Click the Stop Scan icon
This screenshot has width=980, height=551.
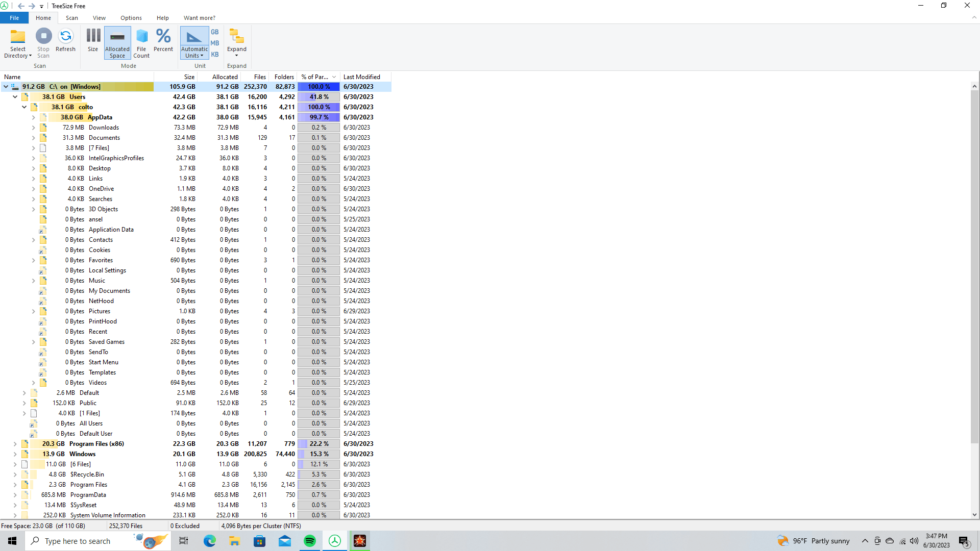pos(43,37)
